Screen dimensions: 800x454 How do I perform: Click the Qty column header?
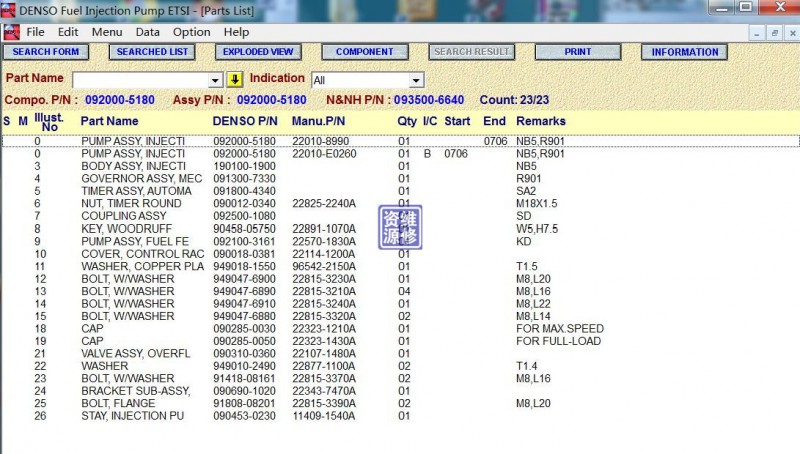(407, 121)
